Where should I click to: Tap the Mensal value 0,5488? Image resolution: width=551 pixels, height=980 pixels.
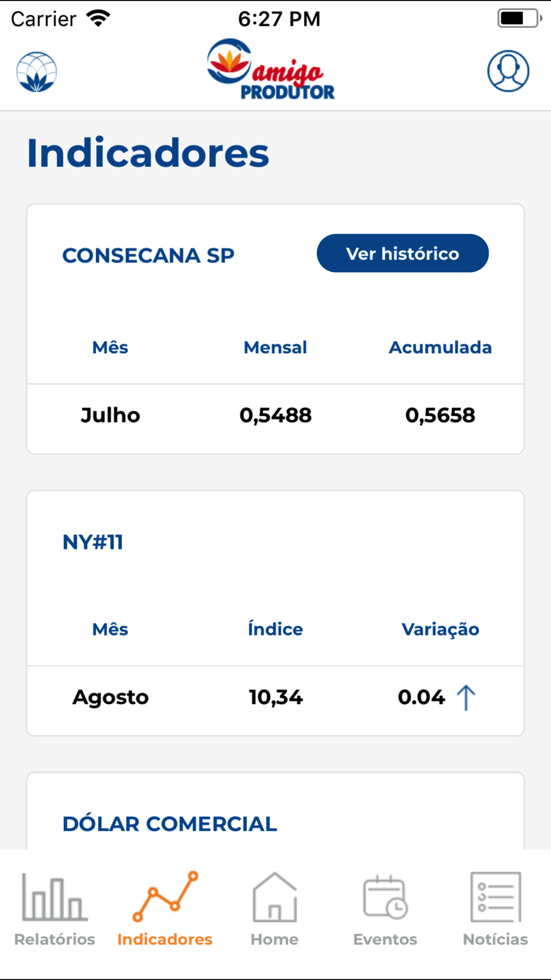coord(275,416)
